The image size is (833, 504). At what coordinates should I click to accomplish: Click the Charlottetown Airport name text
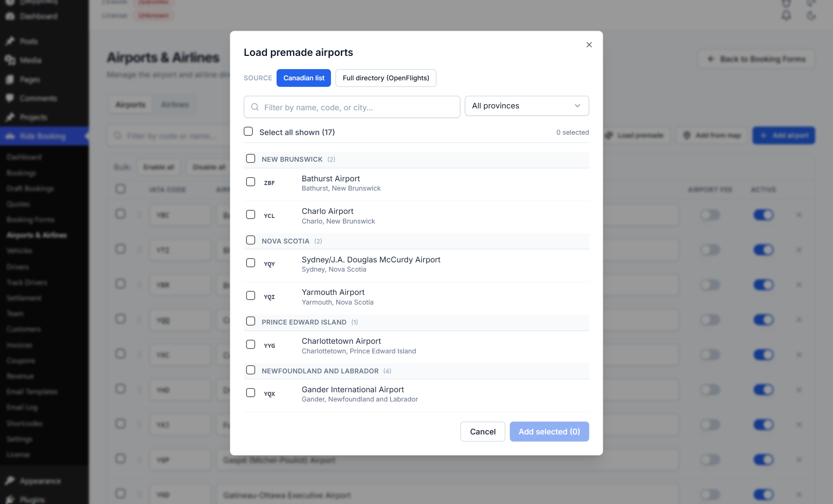pyautogui.click(x=341, y=341)
